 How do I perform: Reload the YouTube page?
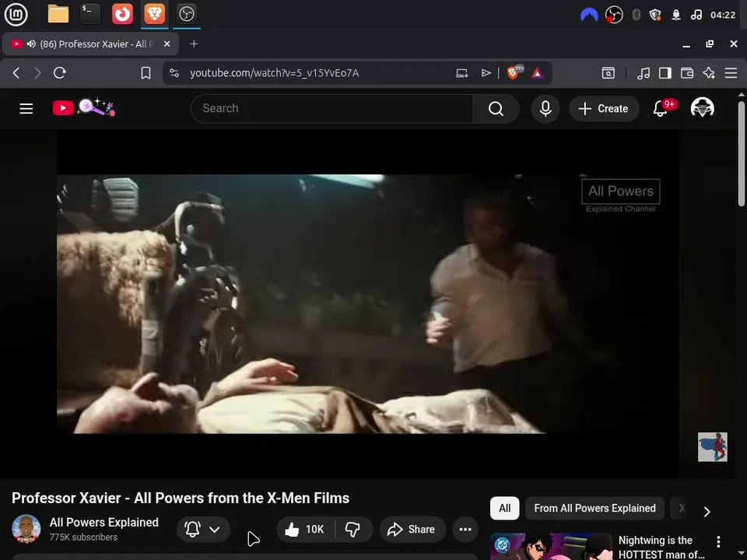(60, 73)
